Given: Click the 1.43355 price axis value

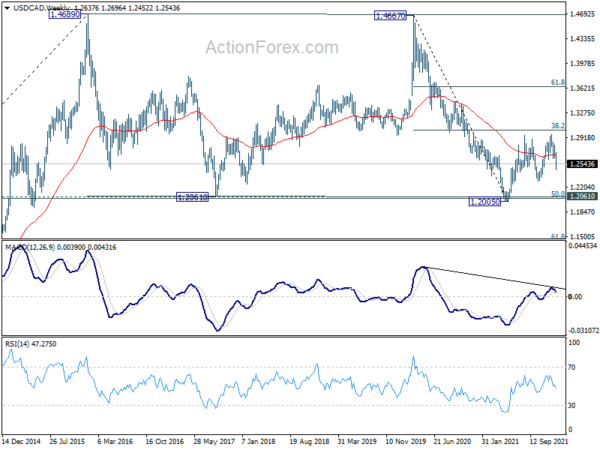Looking at the screenshot, I should click(x=582, y=39).
